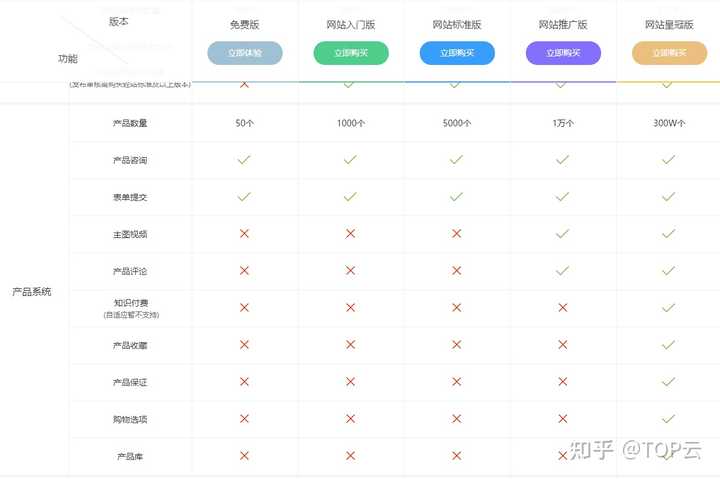Viewport: 720px width, 479px height.
Task: Click the 购物选项 checkmark in 网站皇冠版 column
Action: point(669,419)
